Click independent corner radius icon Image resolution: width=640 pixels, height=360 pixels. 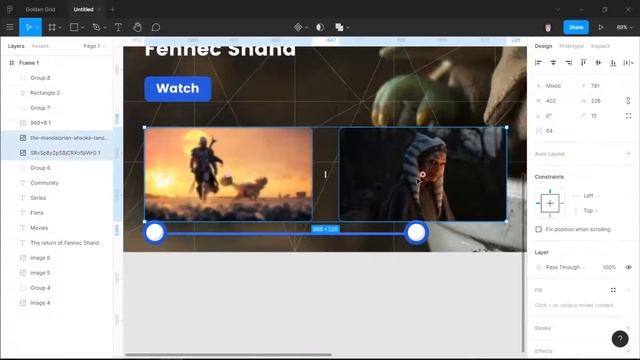628,116
